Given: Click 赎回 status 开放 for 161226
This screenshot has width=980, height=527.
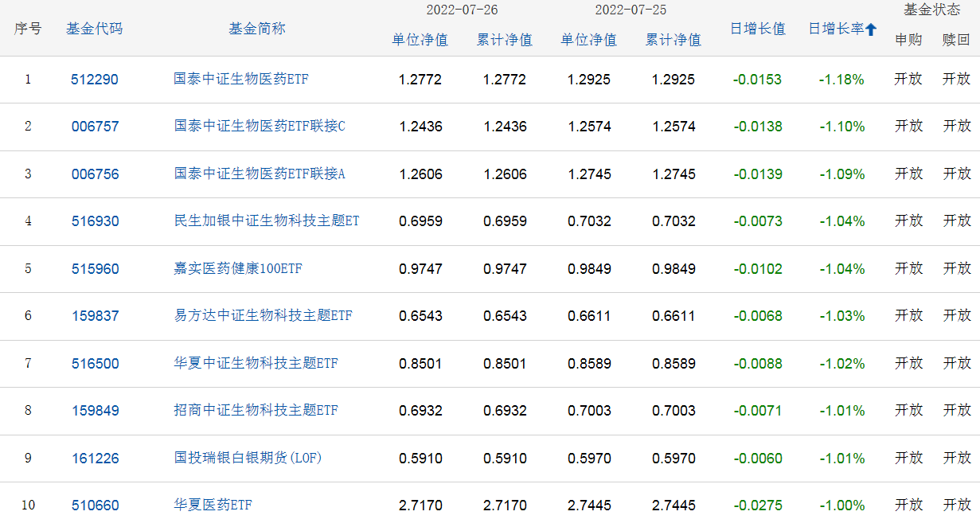Looking at the screenshot, I should 956,458.
